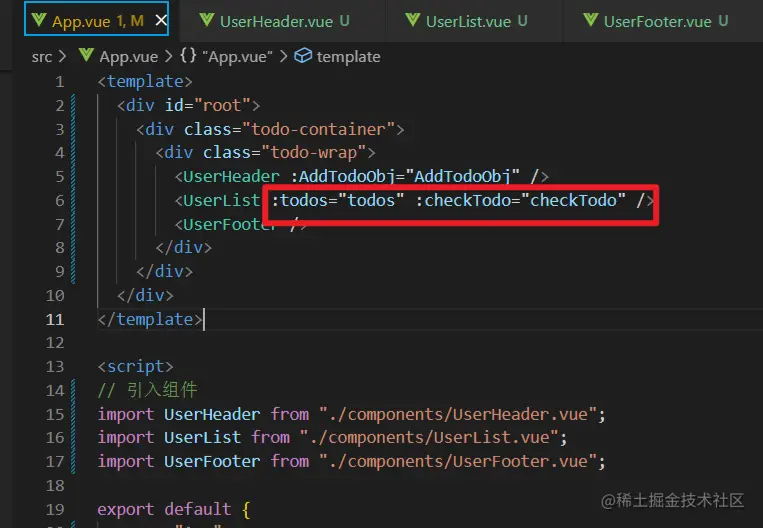Viewport: 763px width, 528px height.
Task: Click line number 1 in the gutter
Action: point(59,82)
